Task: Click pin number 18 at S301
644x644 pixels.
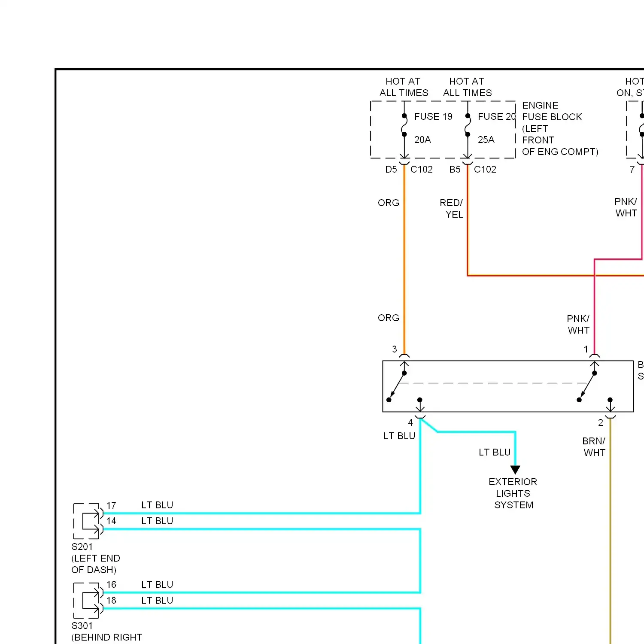Action: point(111,601)
